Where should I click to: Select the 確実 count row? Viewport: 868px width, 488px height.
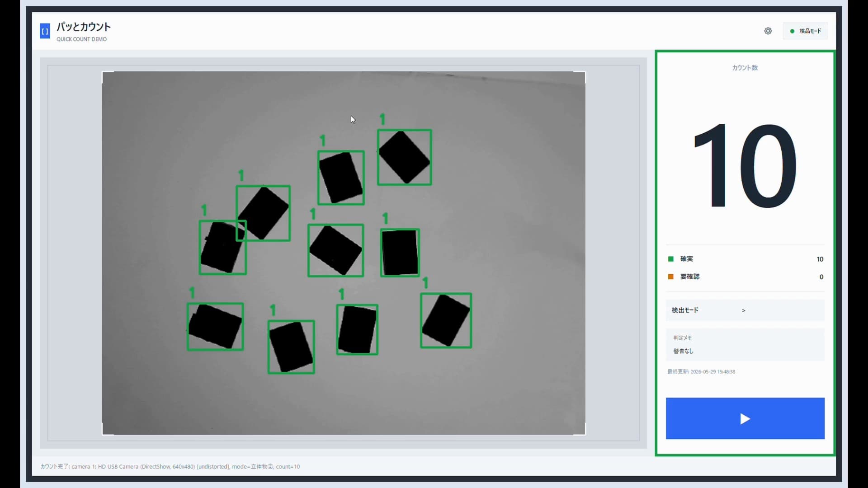(745, 259)
